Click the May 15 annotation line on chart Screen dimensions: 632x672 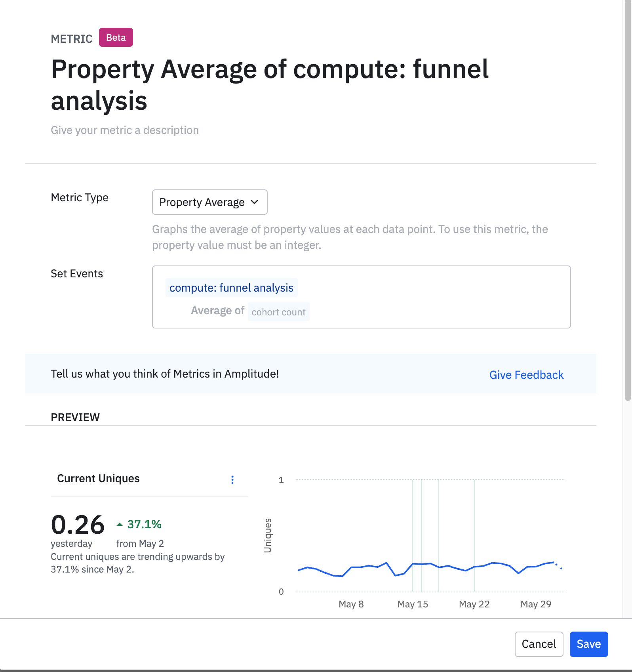[x=413, y=536]
